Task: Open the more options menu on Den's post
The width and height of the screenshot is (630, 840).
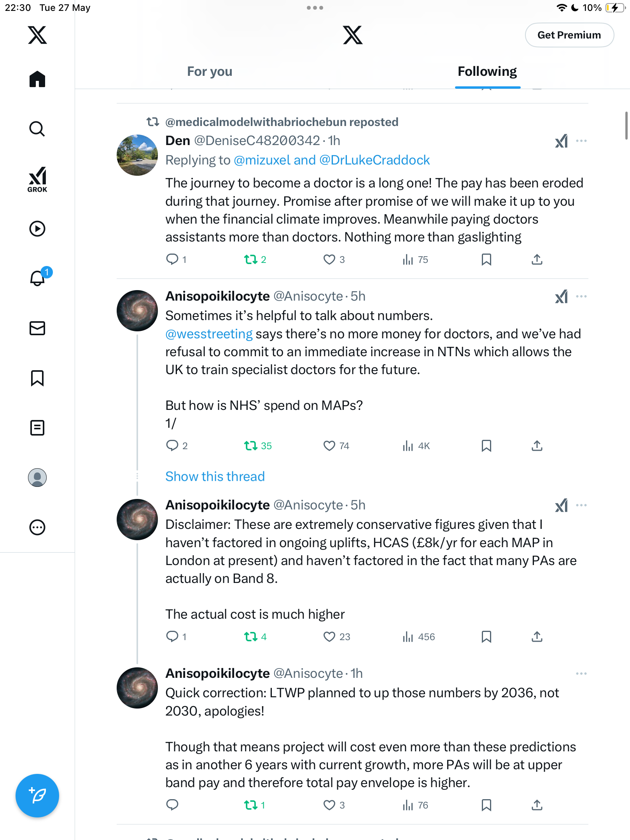Action: (x=581, y=141)
